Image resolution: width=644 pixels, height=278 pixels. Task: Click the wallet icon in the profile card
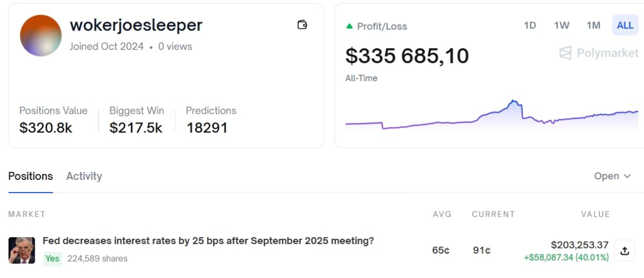pyautogui.click(x=302, y=25)
